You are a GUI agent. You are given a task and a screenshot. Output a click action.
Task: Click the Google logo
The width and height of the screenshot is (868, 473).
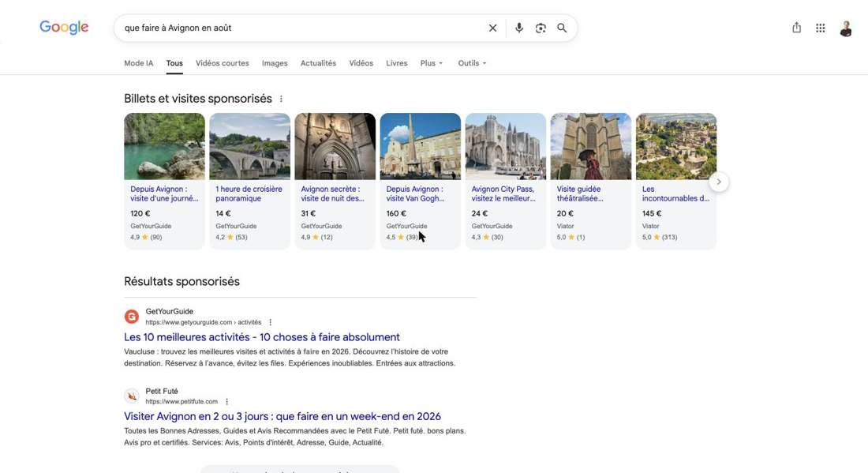click(64, 27)
